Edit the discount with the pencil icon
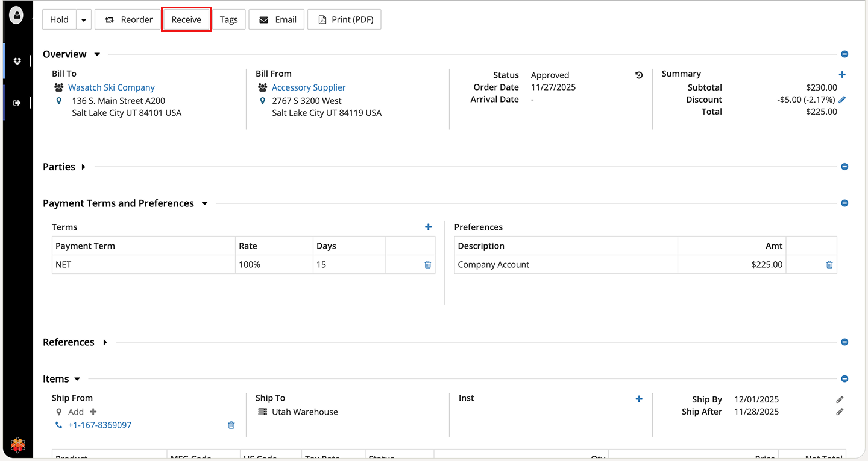 (842, 100)
